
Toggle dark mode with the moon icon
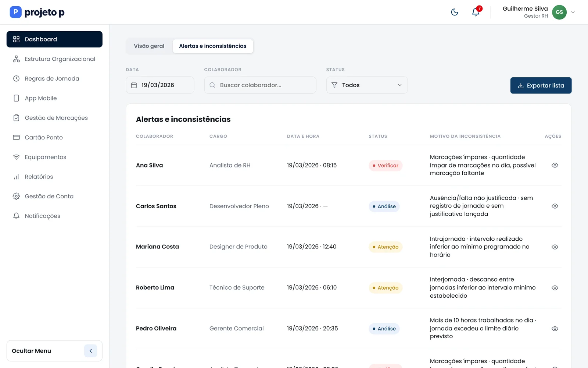[455, 12]
